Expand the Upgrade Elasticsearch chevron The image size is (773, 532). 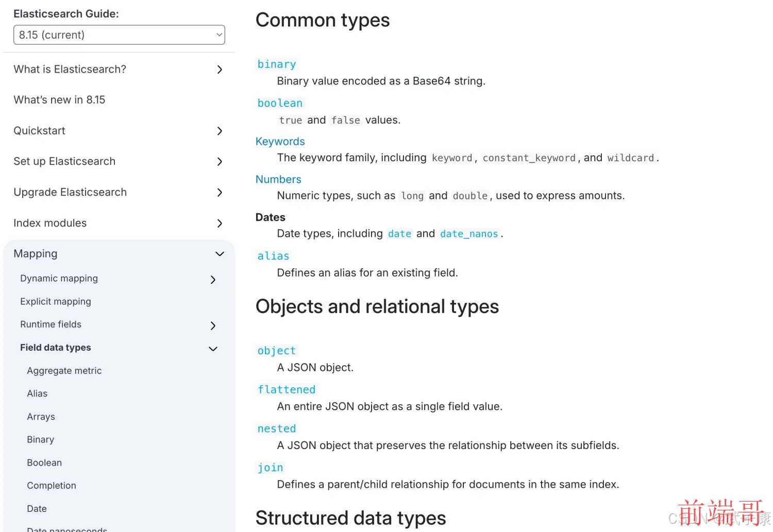coord(220,193)
